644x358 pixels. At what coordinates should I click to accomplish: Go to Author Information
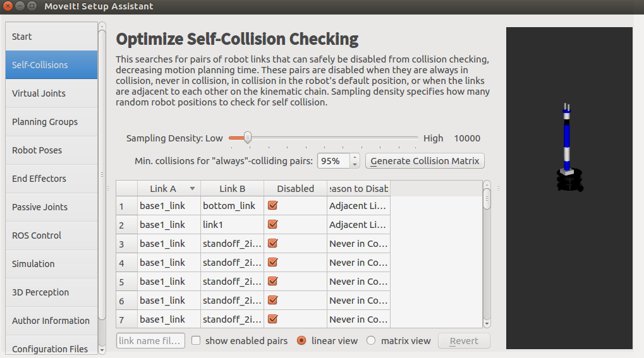(x=51, y=321)
